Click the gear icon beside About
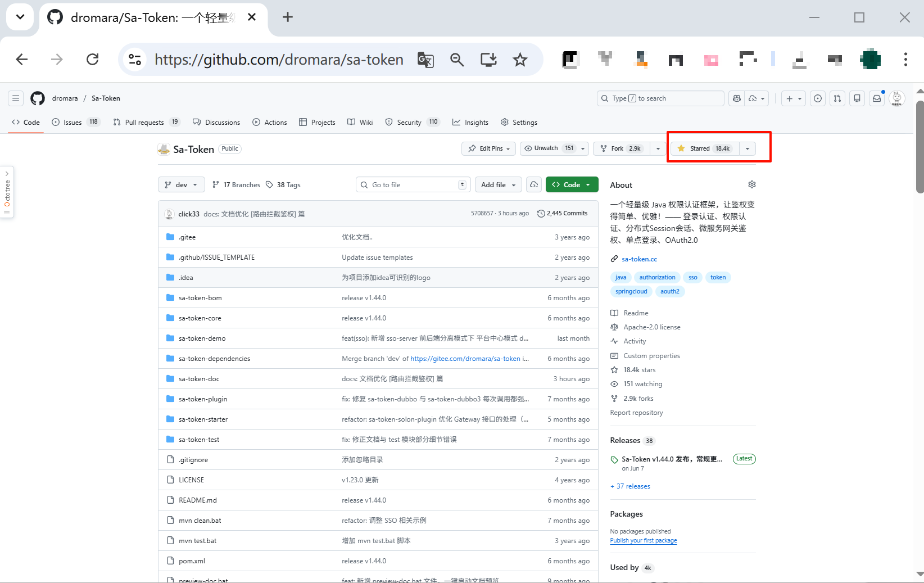 [x=751, y=184]
